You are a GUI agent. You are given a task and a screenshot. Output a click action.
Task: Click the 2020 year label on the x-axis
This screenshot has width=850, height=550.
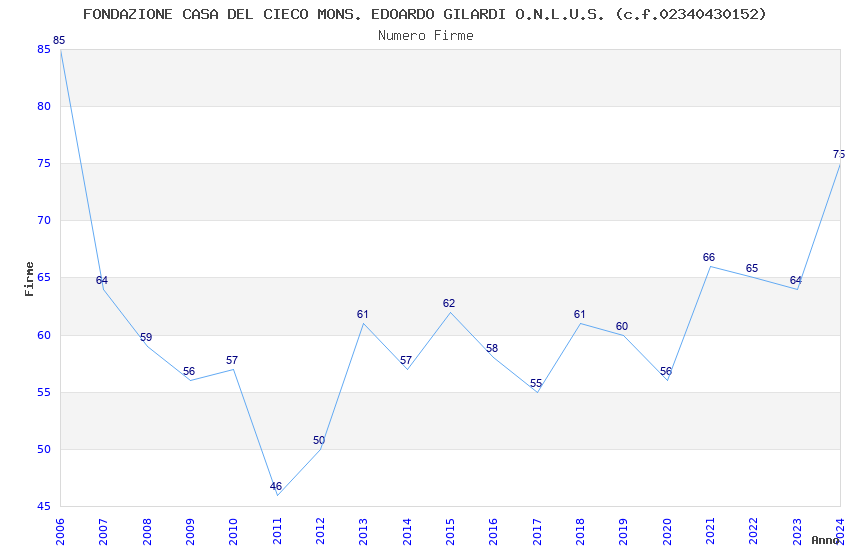click(x=667, y=530)
